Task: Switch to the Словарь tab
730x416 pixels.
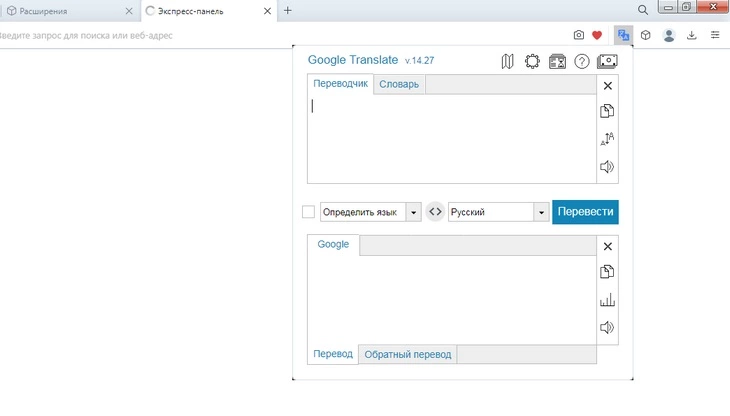Action: click(399, 85)
